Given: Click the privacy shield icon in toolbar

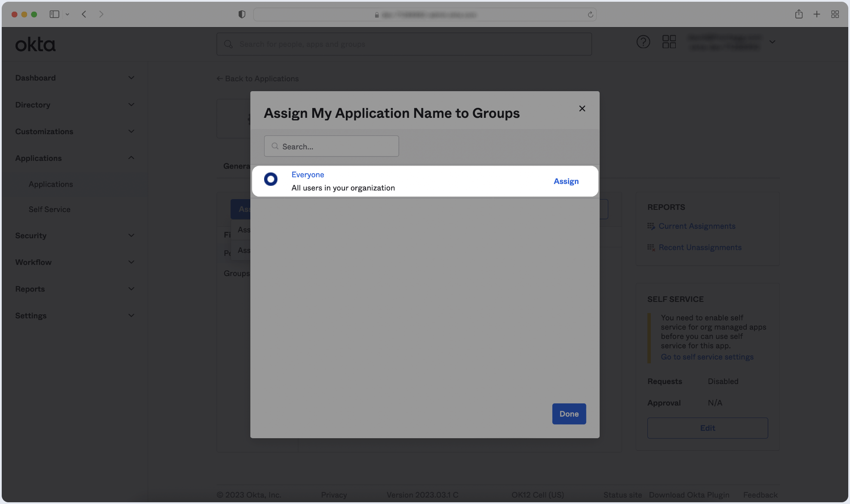Looking at the screenshot, I should tap(242, 14).
